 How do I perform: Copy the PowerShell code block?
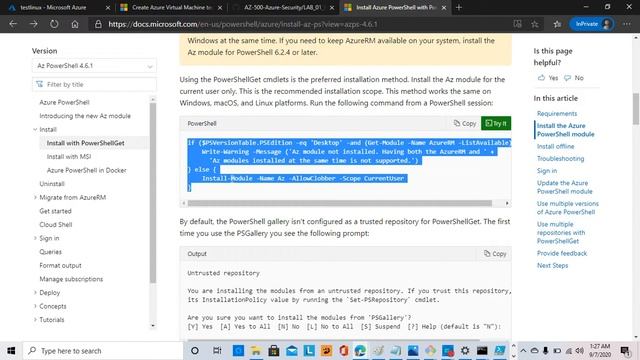click(464, 123)
